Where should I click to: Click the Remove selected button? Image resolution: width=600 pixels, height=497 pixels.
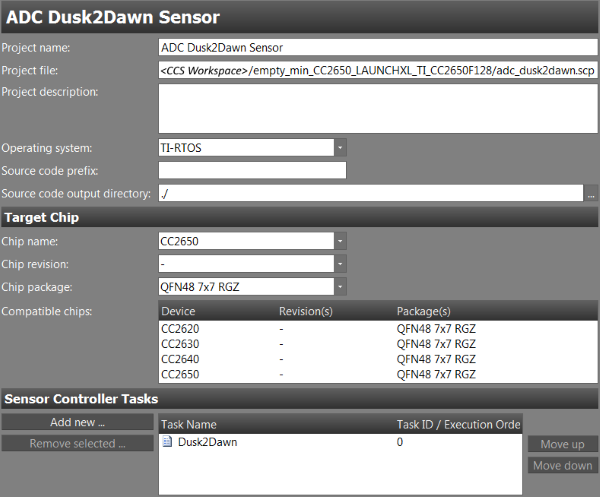tap(77, 443)
